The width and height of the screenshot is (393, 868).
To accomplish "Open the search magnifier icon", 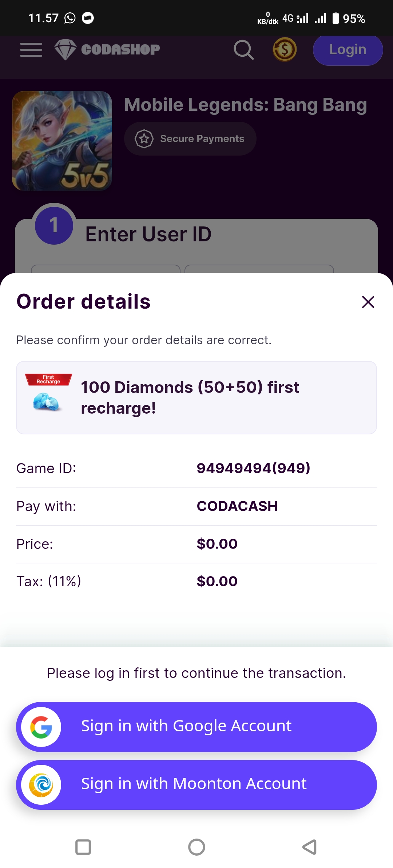I will pyautogui.click(x=243, y=49).
